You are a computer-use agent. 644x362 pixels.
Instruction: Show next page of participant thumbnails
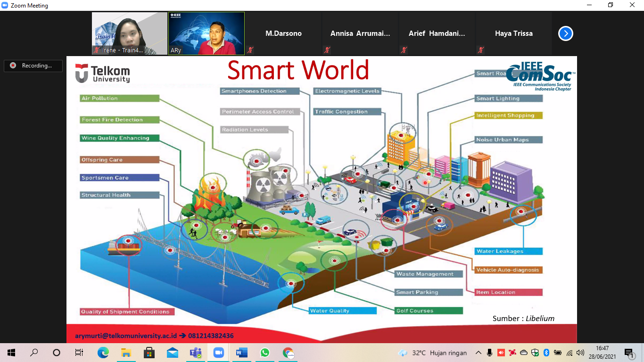(x=565, y=33)
